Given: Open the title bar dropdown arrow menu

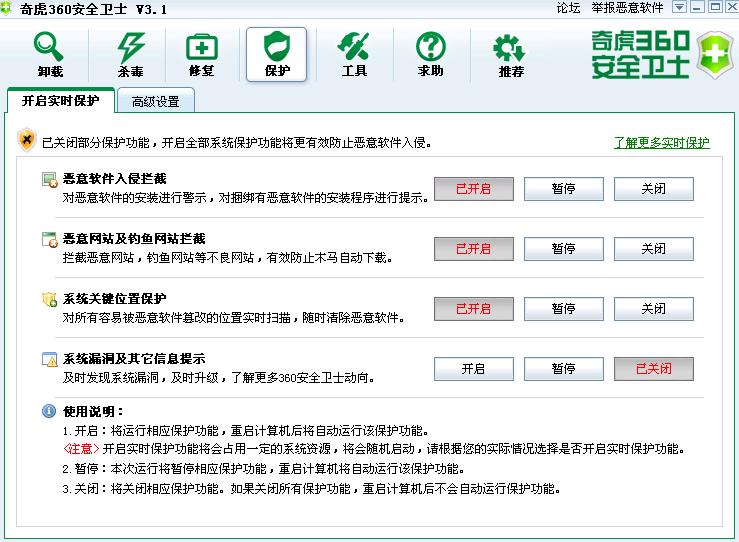Looking at the screenshot, I should [x=679, y=7].
